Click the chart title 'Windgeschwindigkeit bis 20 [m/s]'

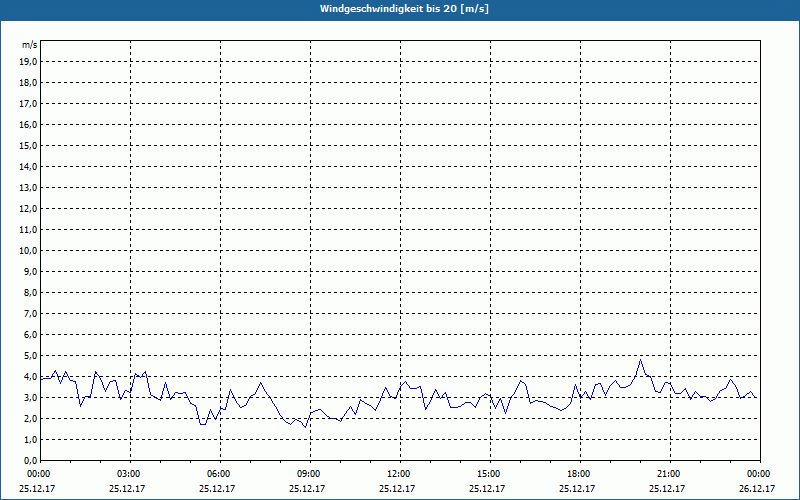404,9
